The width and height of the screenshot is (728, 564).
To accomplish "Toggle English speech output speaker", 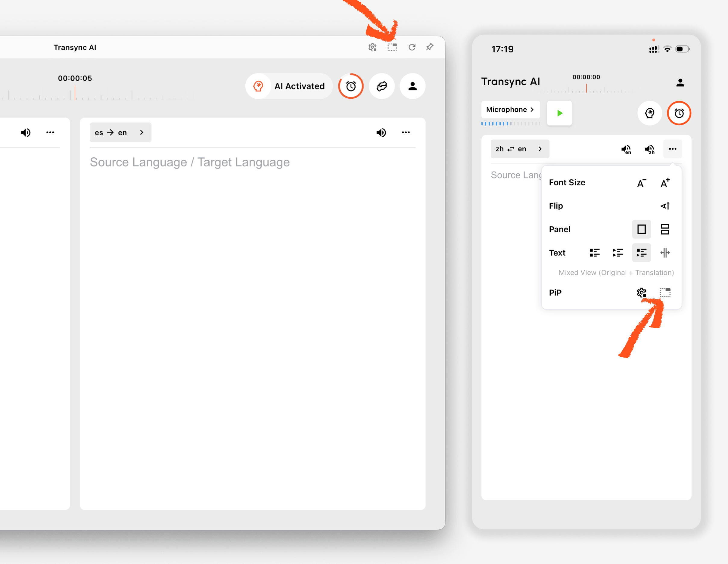I will click(x=626, y=149).
